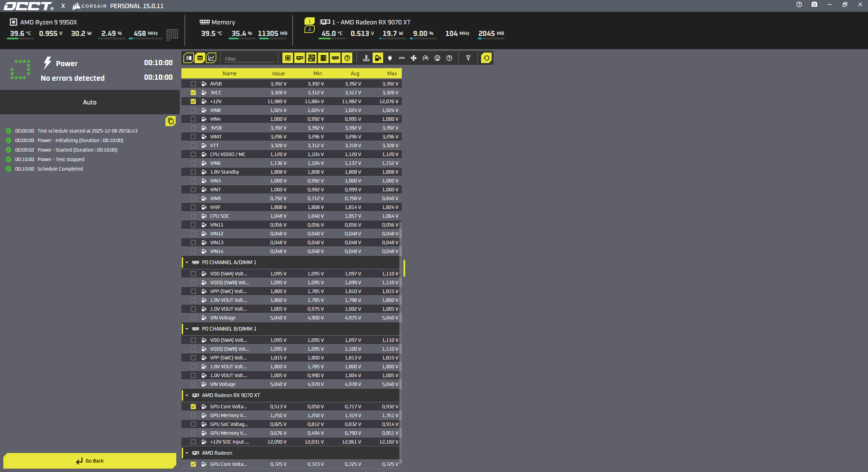Image resolution: width=868 pixels, height=472 pixels.
Task: Select the GPU SoC Voltage row name
Action: pyautogui.click(x=229, y=424)
